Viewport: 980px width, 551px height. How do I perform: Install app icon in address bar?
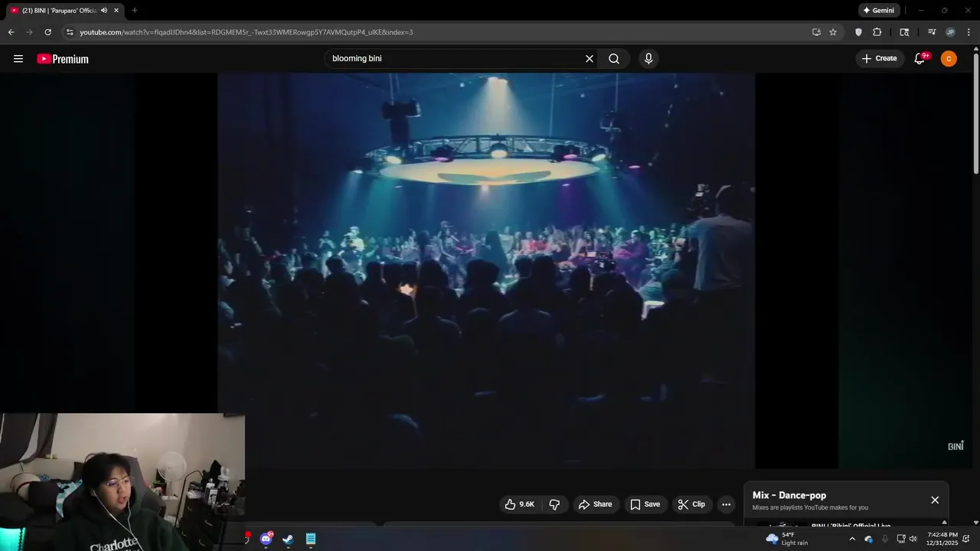(x=816, y=32)
